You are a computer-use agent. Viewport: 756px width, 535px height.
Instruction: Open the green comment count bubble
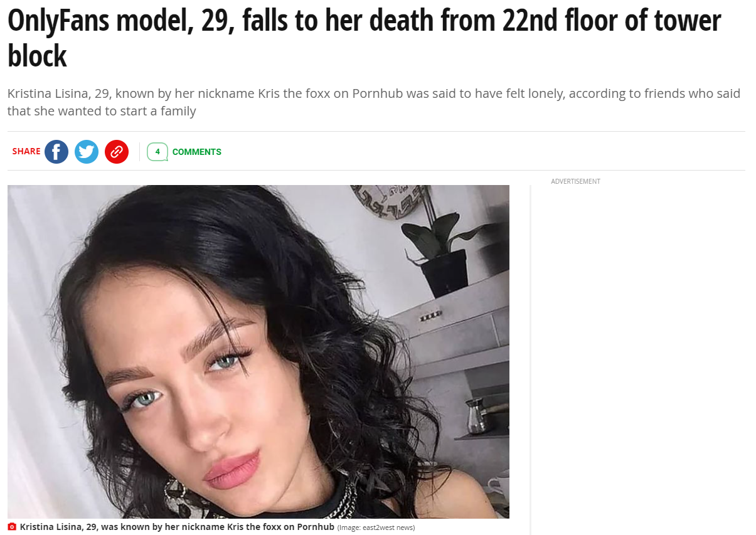(157, 152)
